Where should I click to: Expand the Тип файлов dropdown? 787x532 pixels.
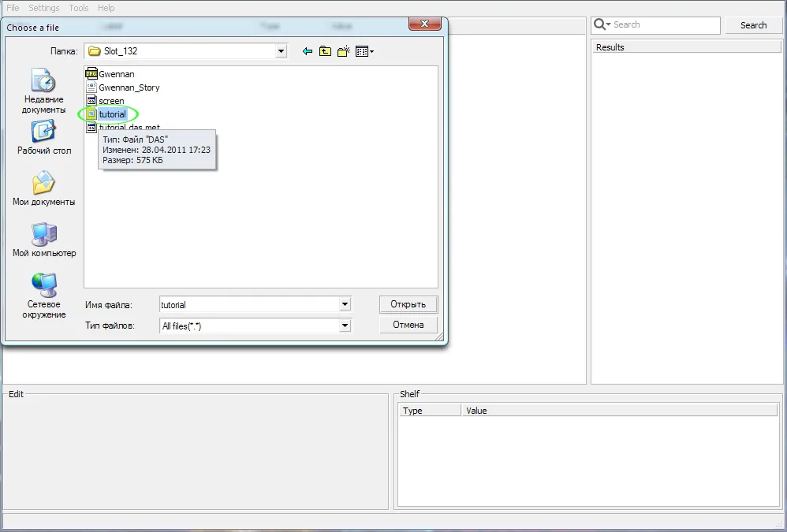345,326
